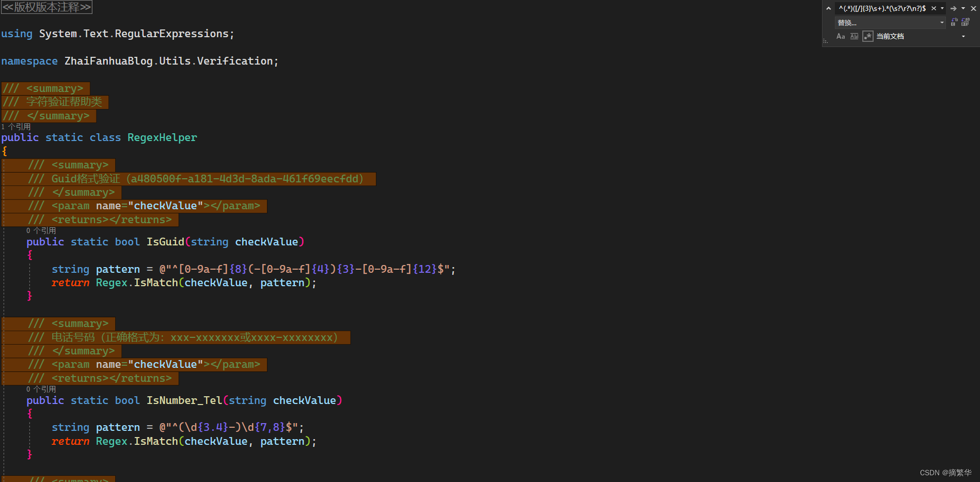The image size is (980, 482).
Task: Collapse the replace row with the up chevron
Action: pyautogui.click(x=828, y=8)
